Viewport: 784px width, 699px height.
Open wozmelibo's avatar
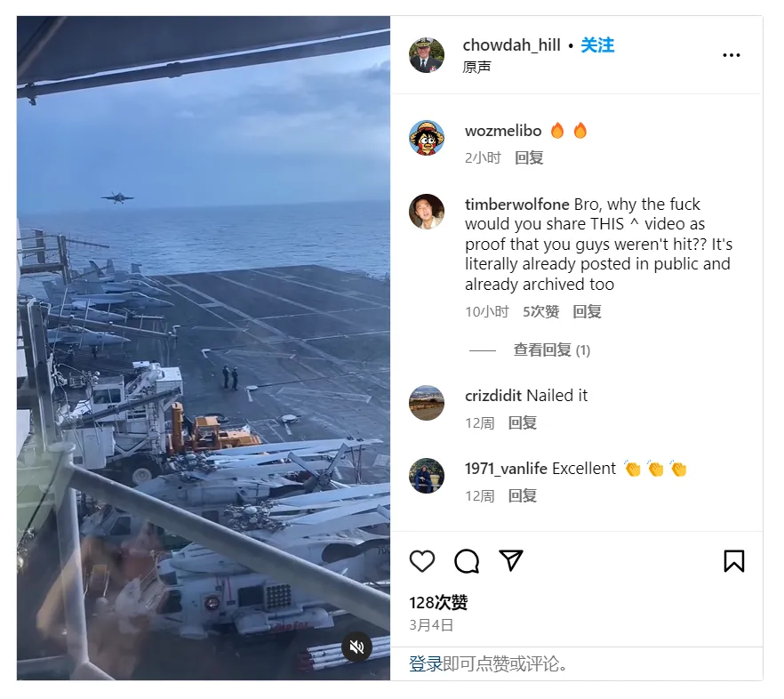427,138
